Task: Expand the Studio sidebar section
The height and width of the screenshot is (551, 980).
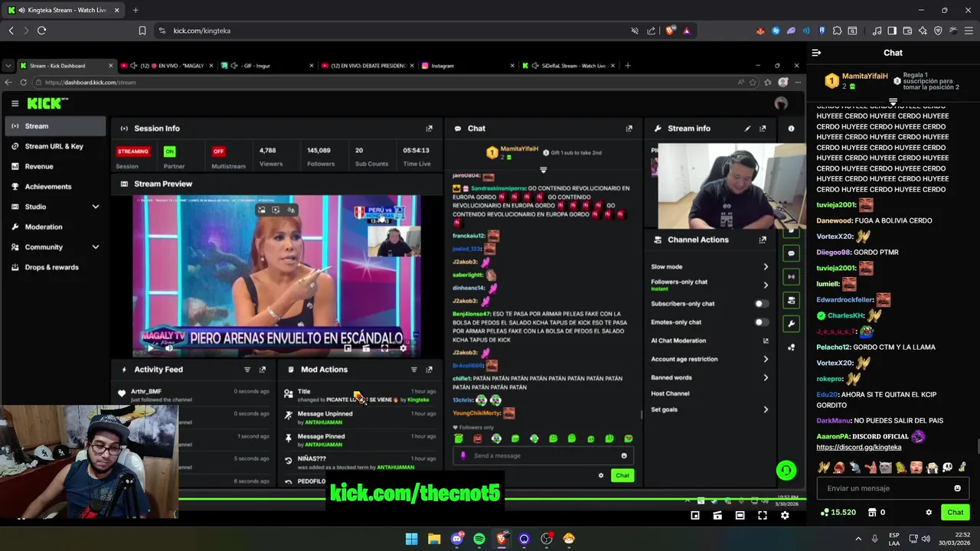Action: [96, 207]
